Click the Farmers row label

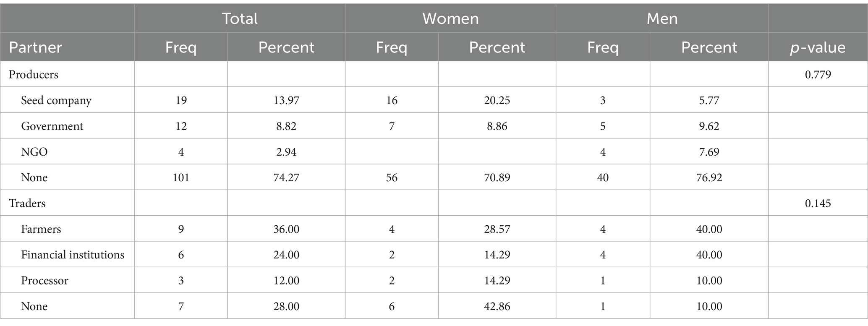point(41,229)
